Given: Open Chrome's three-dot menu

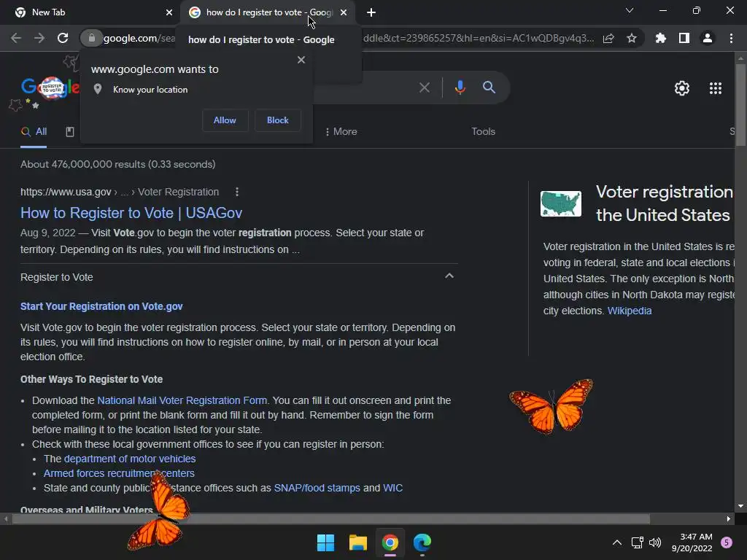Looking at the screenshot, I should pos(731,38).
